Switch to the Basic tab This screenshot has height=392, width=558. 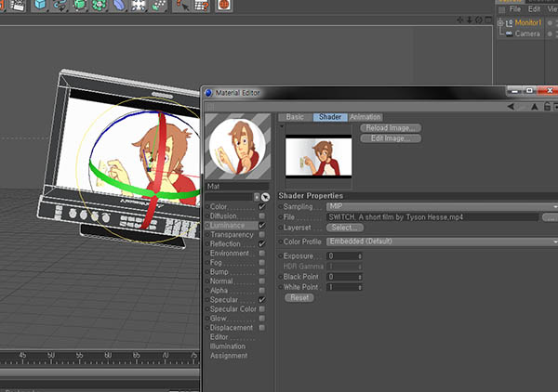tap(295, 117)
